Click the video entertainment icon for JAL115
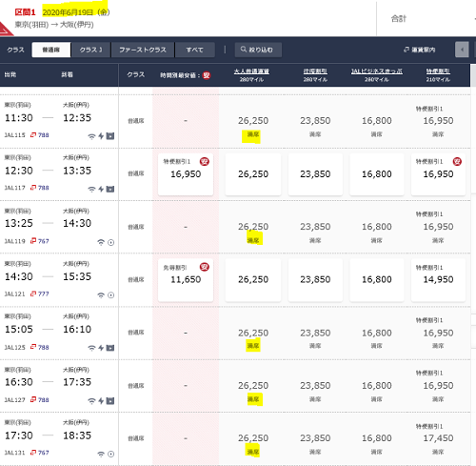Image resolution: width=476 pixels, height=466 pixels. point(110,136)
